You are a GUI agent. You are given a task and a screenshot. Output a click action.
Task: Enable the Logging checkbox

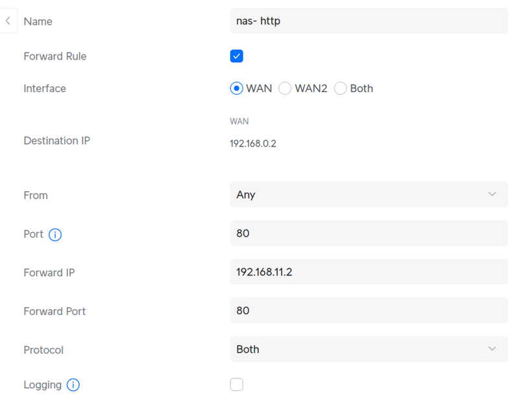pos(237,385)
